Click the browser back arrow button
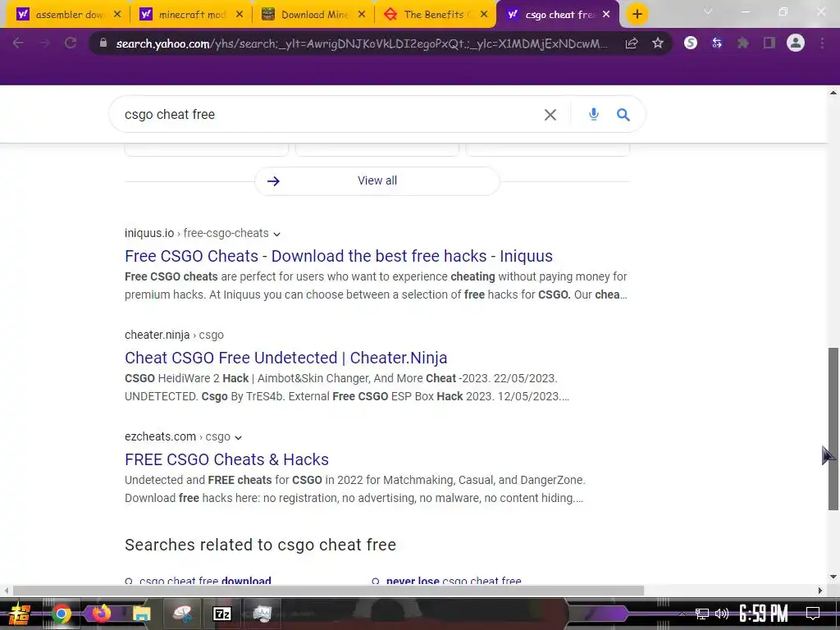The image size is (840, 630). coord(18,43)
